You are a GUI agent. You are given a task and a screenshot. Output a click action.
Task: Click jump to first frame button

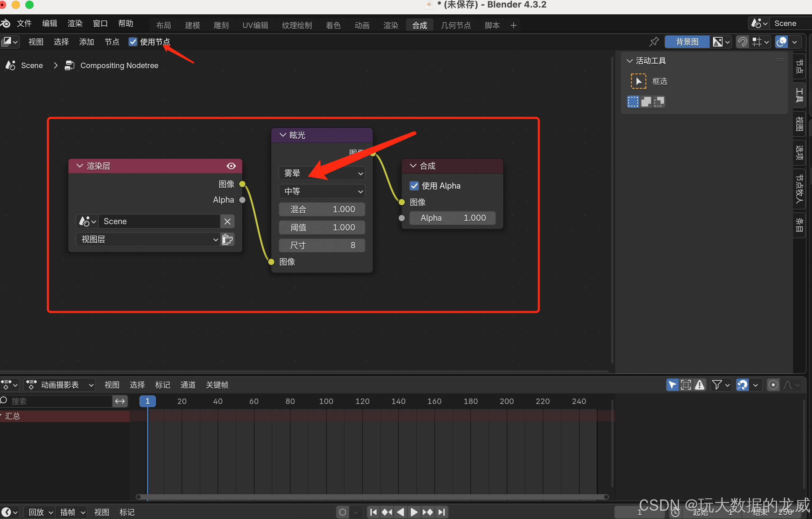(x=373, y=512)
